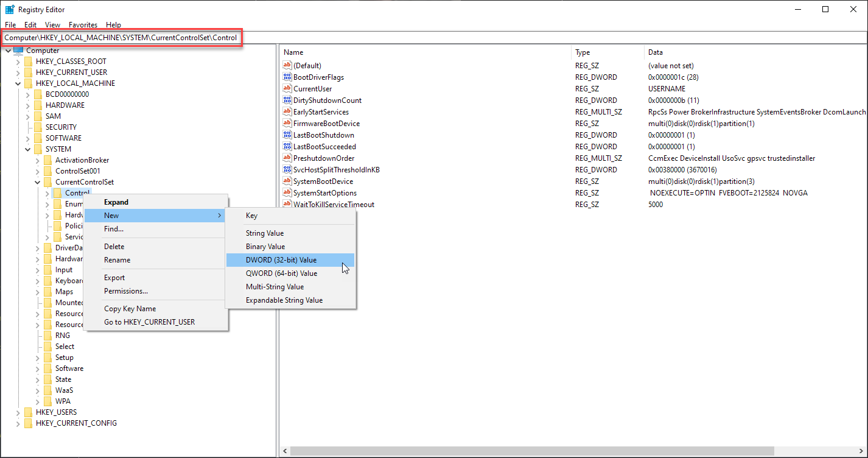868x458 pixels.
Task: Click the (Default) value icon
Action: point(288,65)
